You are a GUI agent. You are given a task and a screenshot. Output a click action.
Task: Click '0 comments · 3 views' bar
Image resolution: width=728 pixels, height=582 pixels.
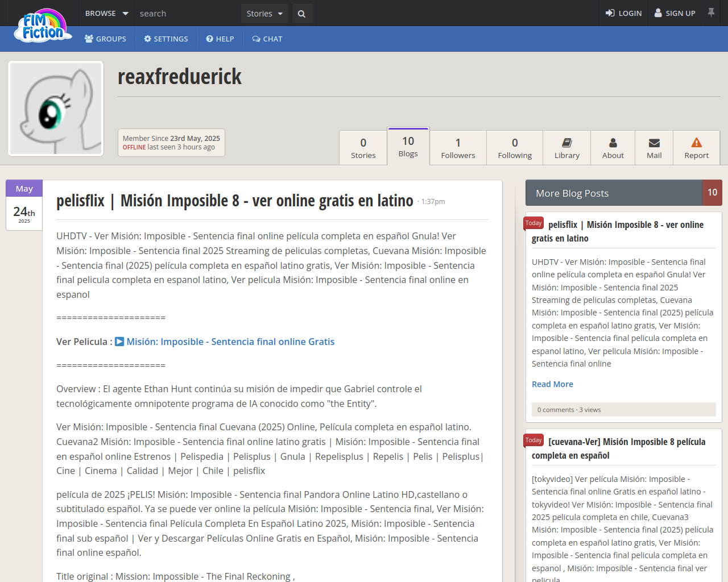click(x=624, y=410)
